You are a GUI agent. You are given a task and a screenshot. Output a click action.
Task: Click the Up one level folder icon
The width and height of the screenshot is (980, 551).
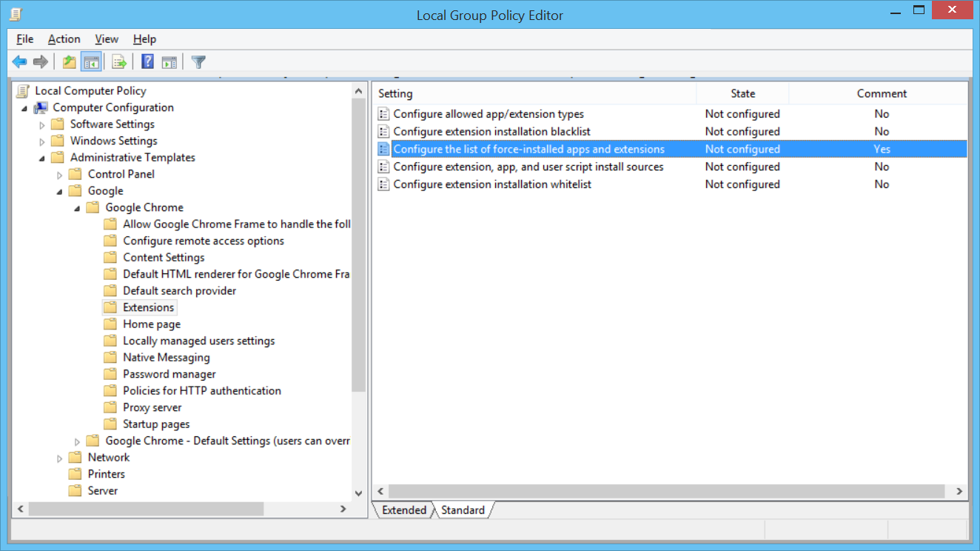point(68,61)
